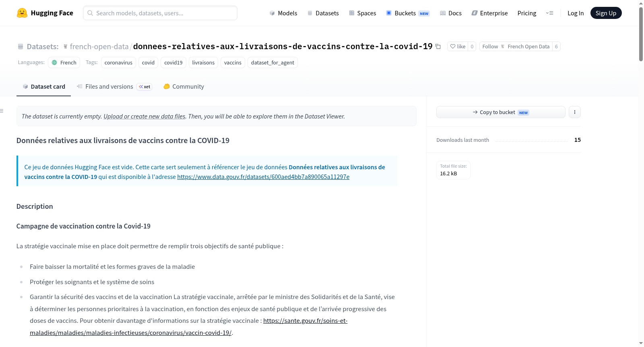This screenshot has height=347, width=644.
Task: Click the Total file size 16.2 kB
Action: point(453,170)
